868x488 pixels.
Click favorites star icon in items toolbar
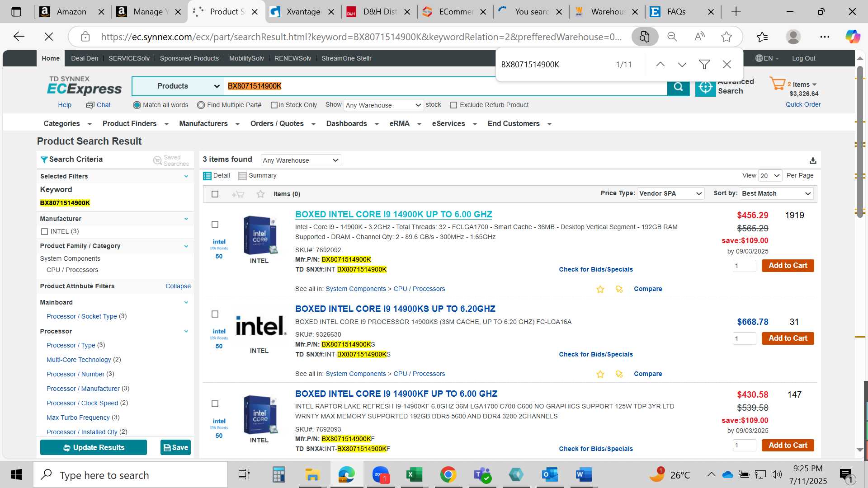pyautogui.click(x=260, y=194)
